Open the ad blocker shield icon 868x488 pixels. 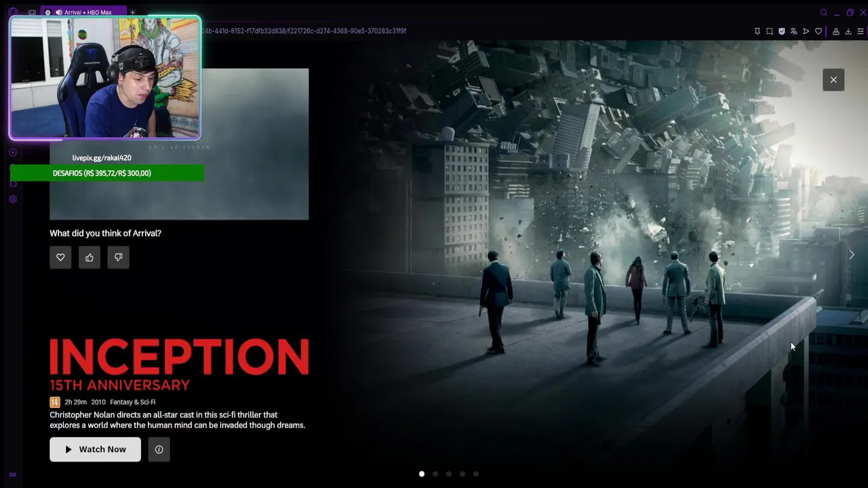[782, 31]
